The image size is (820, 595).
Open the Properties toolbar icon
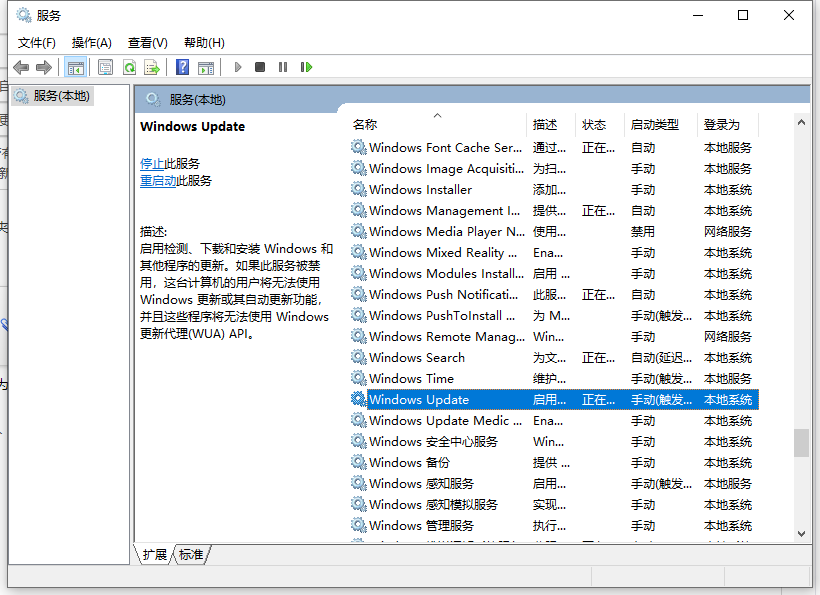(105, 67)
